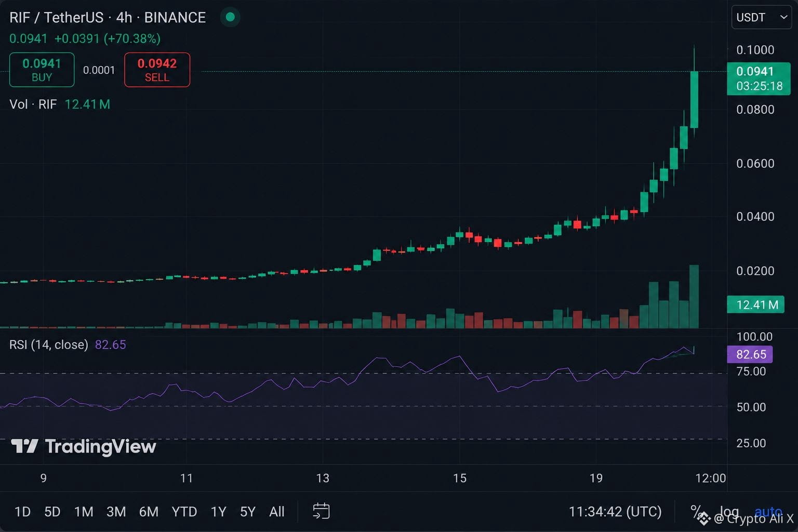
Task: Select the 3M time range
Action: 116,512
